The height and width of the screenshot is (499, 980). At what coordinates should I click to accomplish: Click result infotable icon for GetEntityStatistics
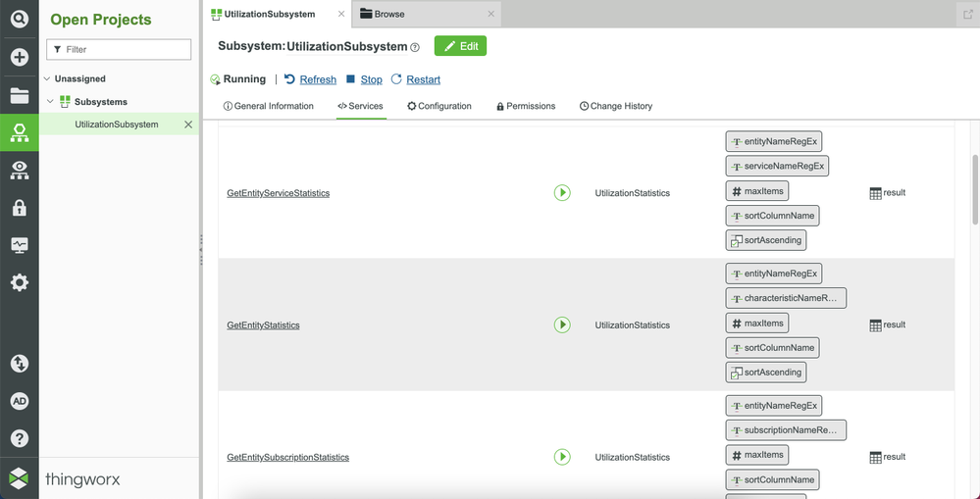[x=876, y=325]
